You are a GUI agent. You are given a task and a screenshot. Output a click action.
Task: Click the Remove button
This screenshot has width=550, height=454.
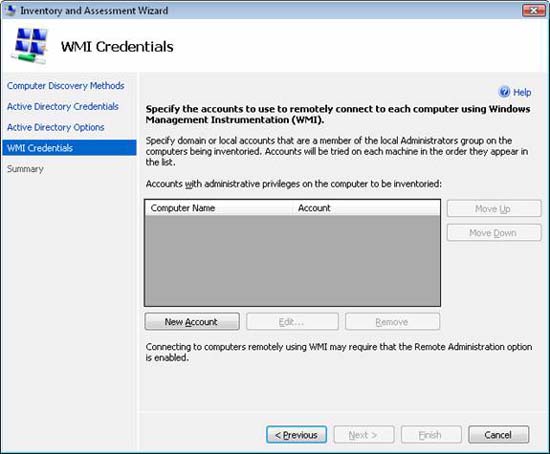coord(392,322)
